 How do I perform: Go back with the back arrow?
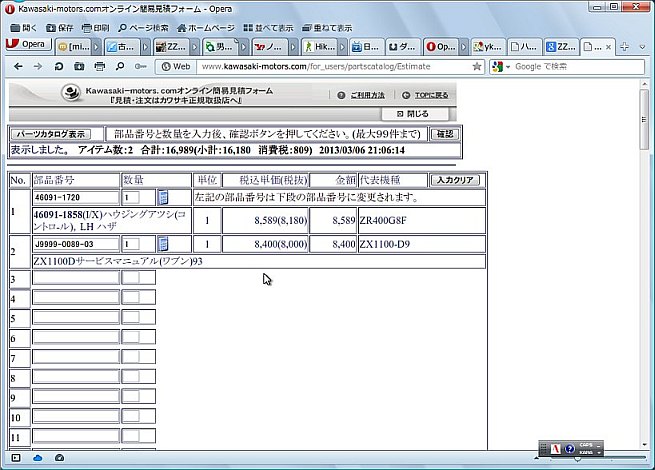pyautogui.click(x=18, y=66)
